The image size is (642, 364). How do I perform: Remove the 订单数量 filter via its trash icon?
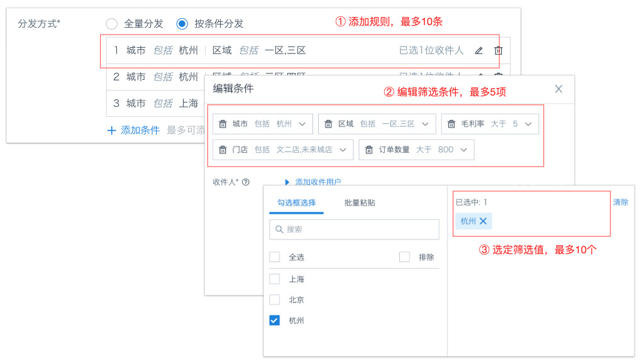(x=369, y=150)
